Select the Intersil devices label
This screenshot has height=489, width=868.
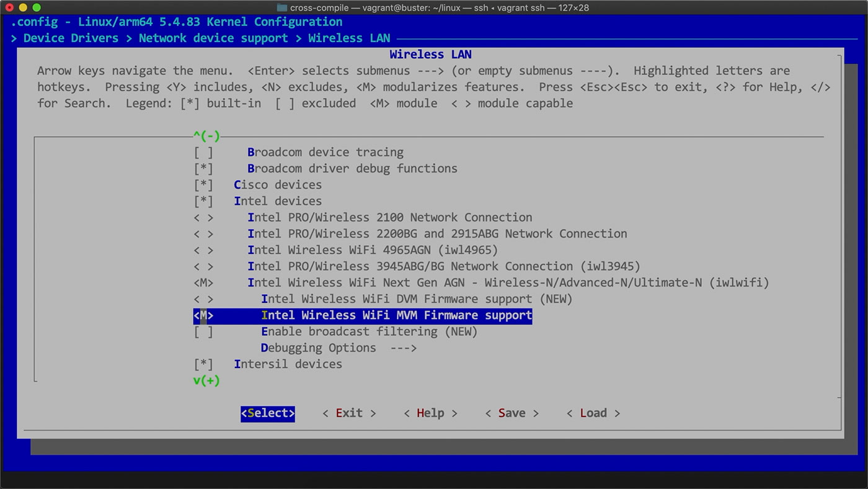tap(288, 364)
